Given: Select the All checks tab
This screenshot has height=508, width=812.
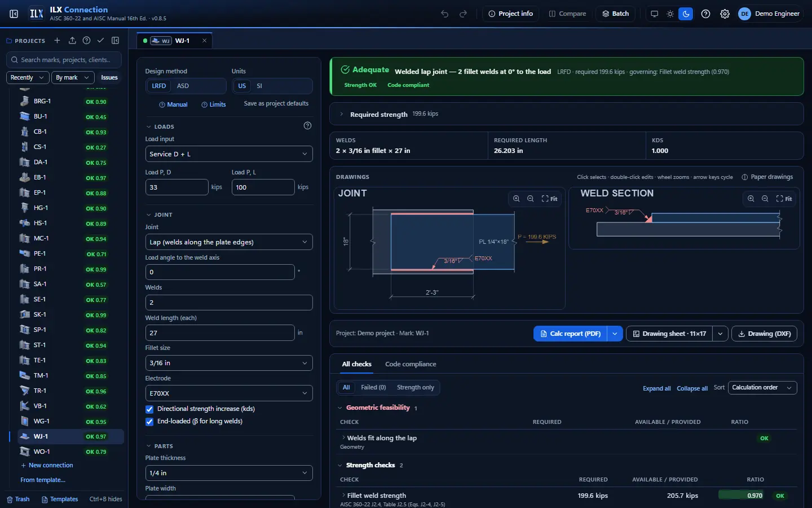Looking at the screenshot, I should [357, 364].
